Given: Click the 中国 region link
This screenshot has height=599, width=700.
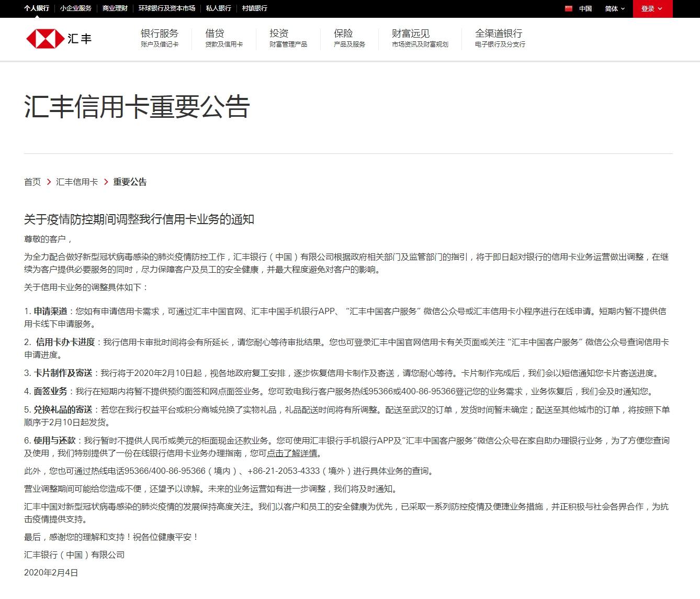Looking at the screenshot, I should click(585, 8).
